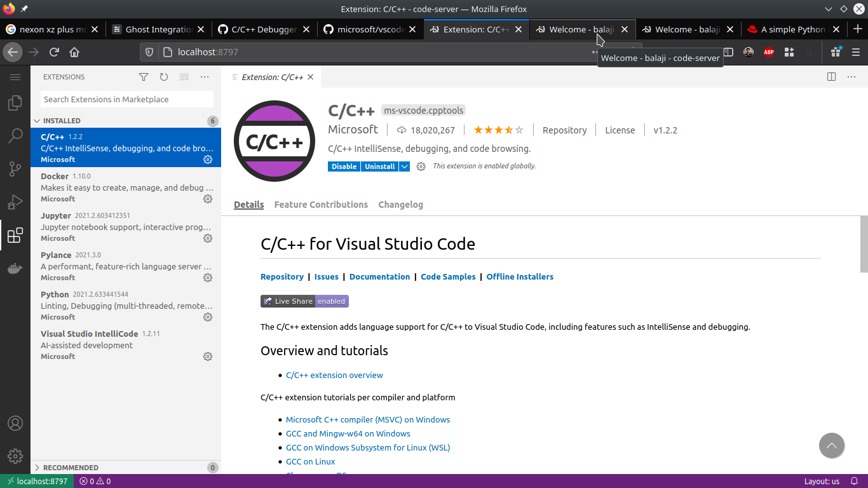This screenshot has width=868, height=488.
Task: Open the Code Samples link
Action: (448, 276)
